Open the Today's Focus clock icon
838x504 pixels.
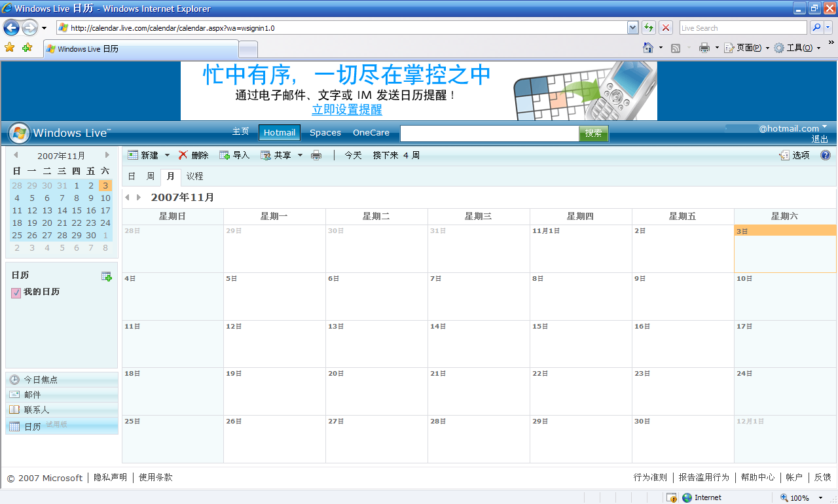pyautogui.click(x=14, y=380)
